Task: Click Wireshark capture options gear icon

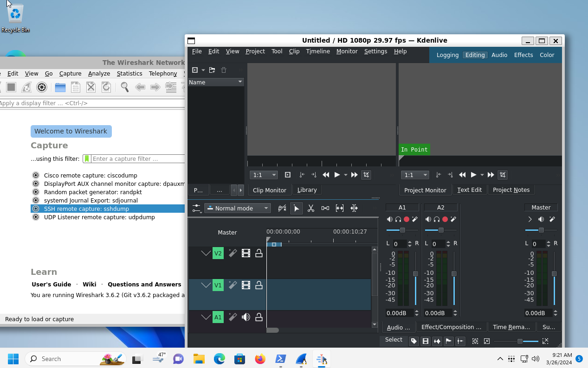Action: [42, 87]
